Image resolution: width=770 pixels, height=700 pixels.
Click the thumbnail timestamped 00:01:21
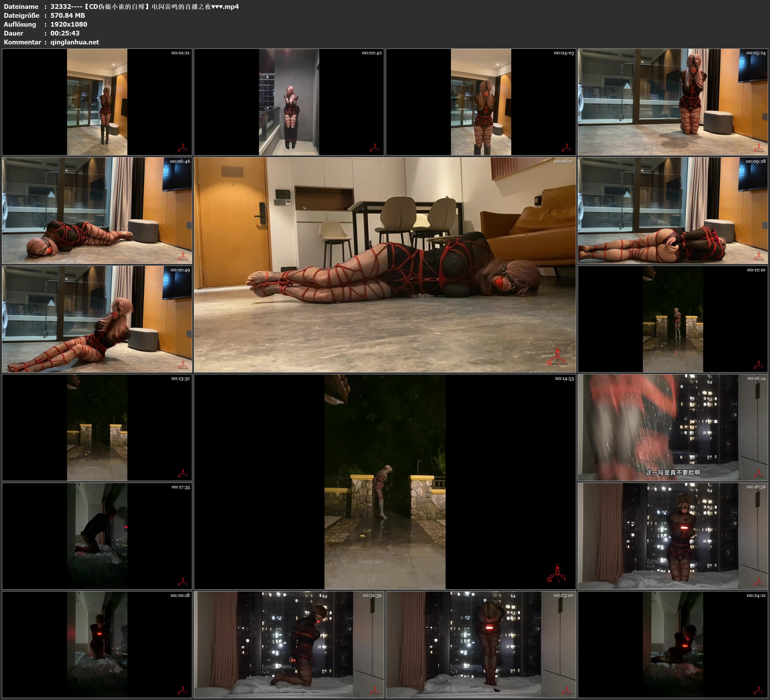[x=97, y=102]
